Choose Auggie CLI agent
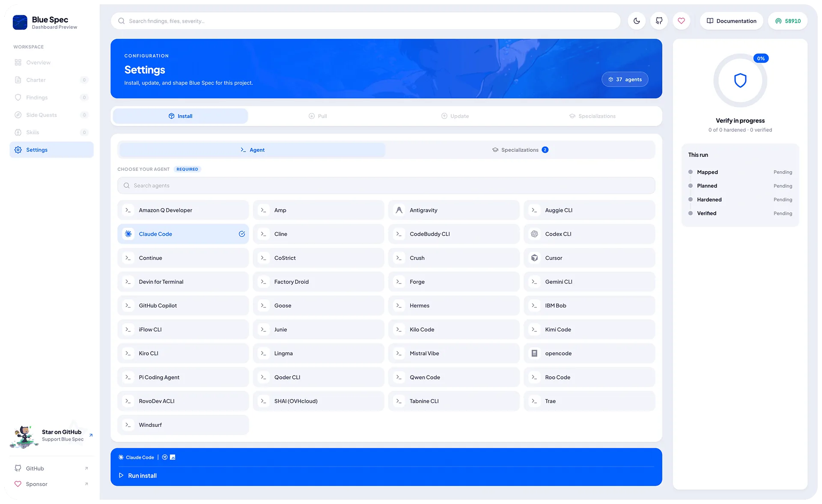 590,210
